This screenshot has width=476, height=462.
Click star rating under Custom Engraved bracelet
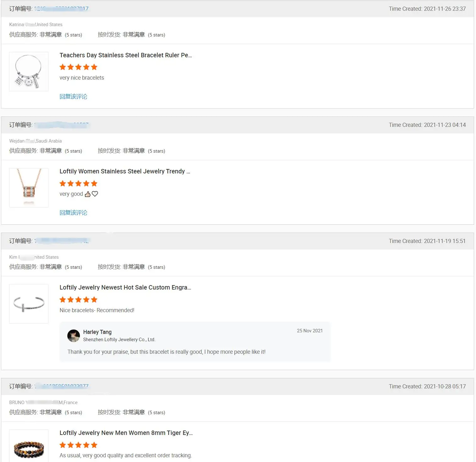click(x=78, y=300)
